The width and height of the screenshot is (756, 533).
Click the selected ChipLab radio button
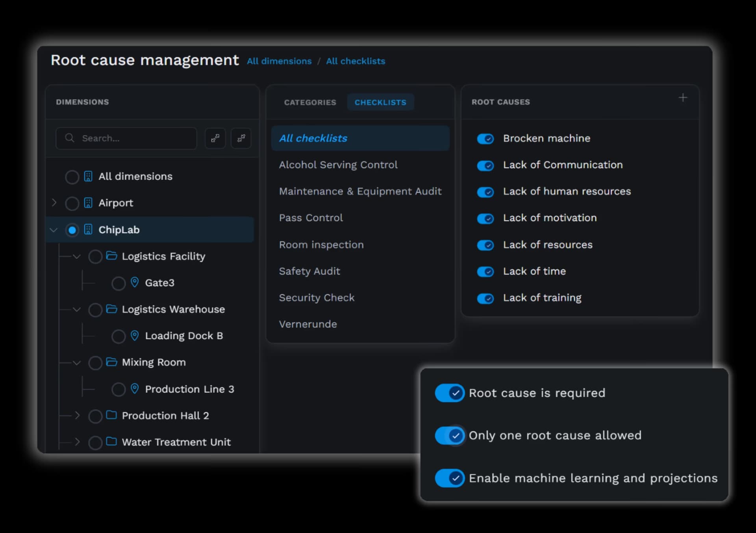click(x=72, y=230)
